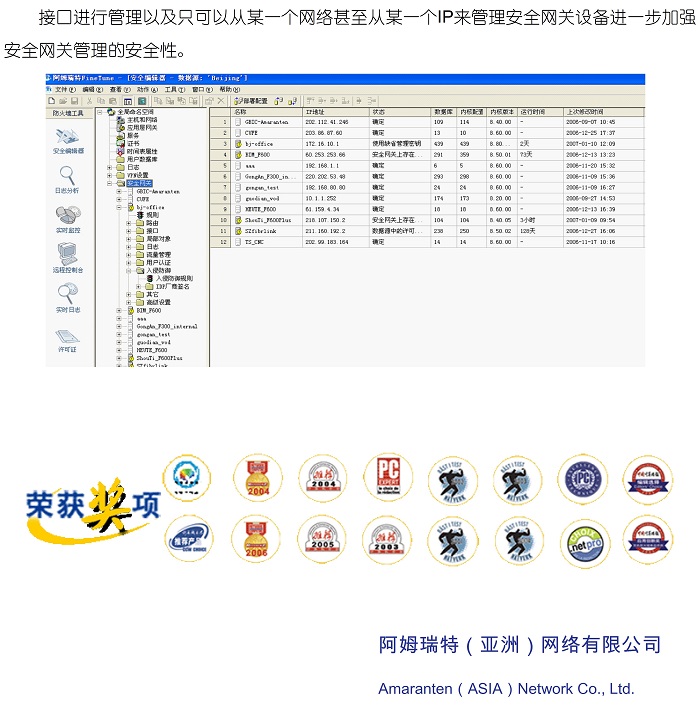The image size is (700, 706).
Task: Open the 实时监控 sidebar tool
Action: (68, 219)
